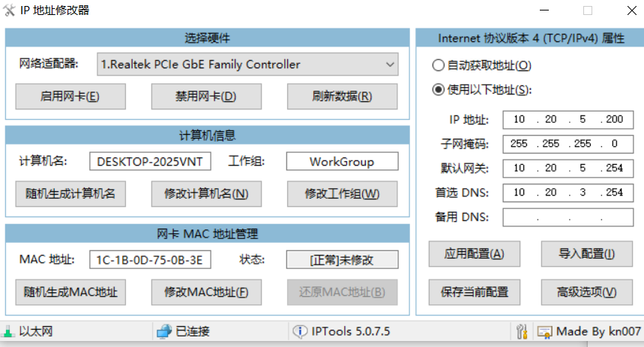This screenshot has height=347, width=644.
Task: Open the 网络适配器 Realtek PCIe dropdown
Action: tap(247, 64)
